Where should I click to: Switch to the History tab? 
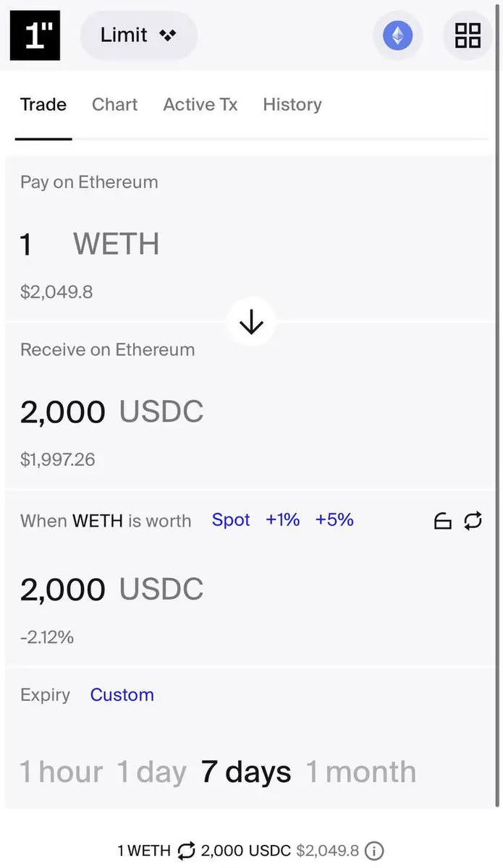point(292,105)
